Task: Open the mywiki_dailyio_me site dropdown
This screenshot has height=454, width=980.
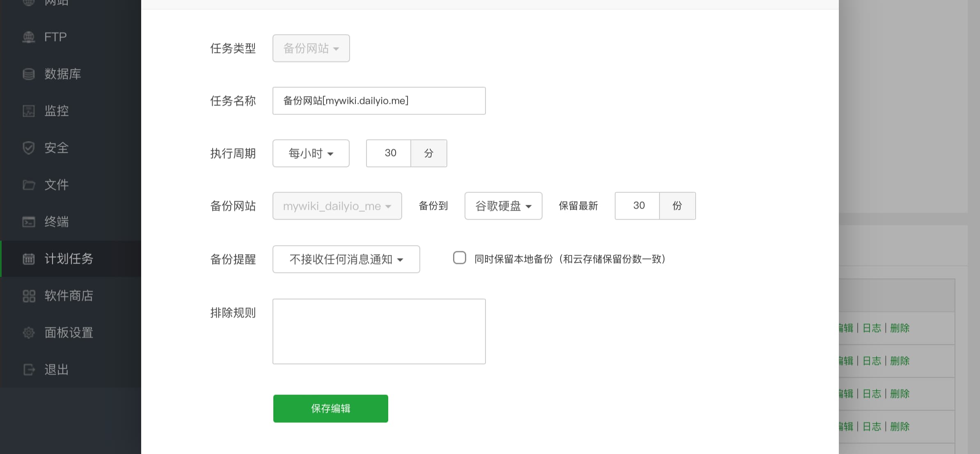Action: [x=337, y=206]
